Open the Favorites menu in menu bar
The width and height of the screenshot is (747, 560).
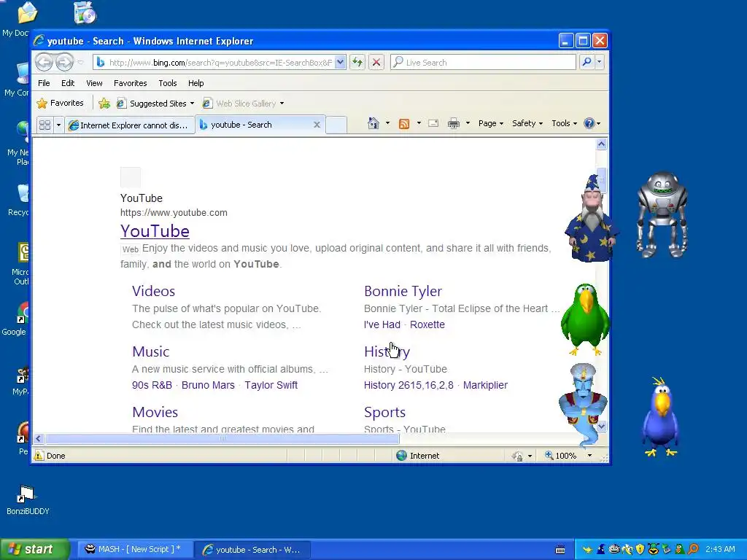point(130,83)
